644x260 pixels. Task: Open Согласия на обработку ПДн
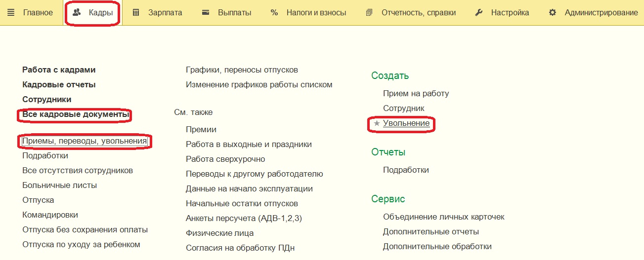pos(240,248)
